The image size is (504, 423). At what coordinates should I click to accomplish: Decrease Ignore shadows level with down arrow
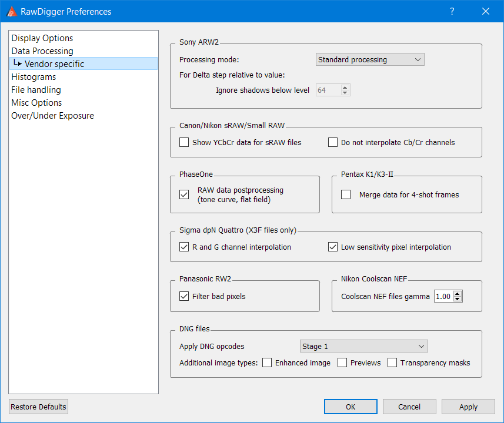pyautogui.click(x=345, y=93)
